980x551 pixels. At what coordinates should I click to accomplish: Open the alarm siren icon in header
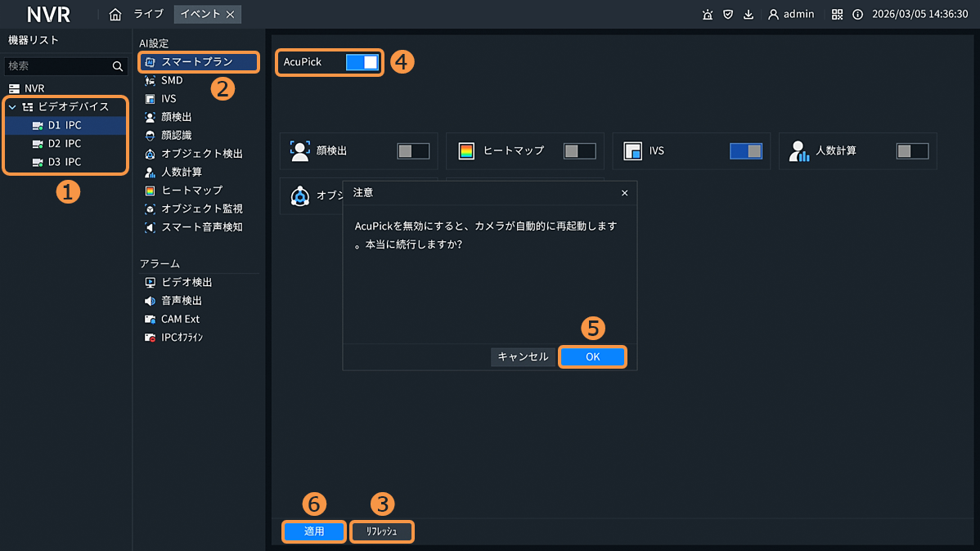tap(707, 14)
